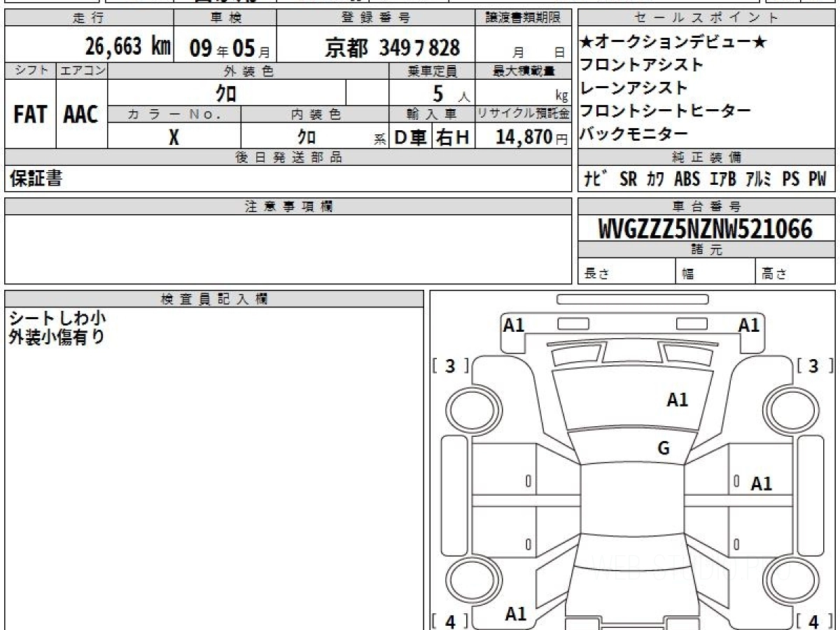The image size is (840, 630).
Task: Click the カラーNo. header
Action: [175, 115]
